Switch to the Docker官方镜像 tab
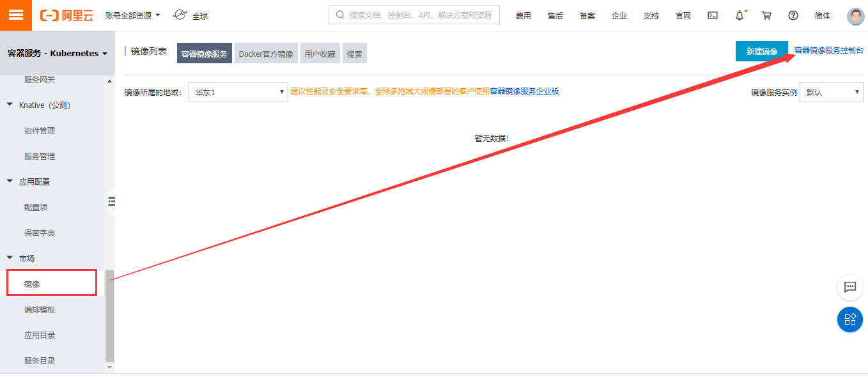 [265, 53]
